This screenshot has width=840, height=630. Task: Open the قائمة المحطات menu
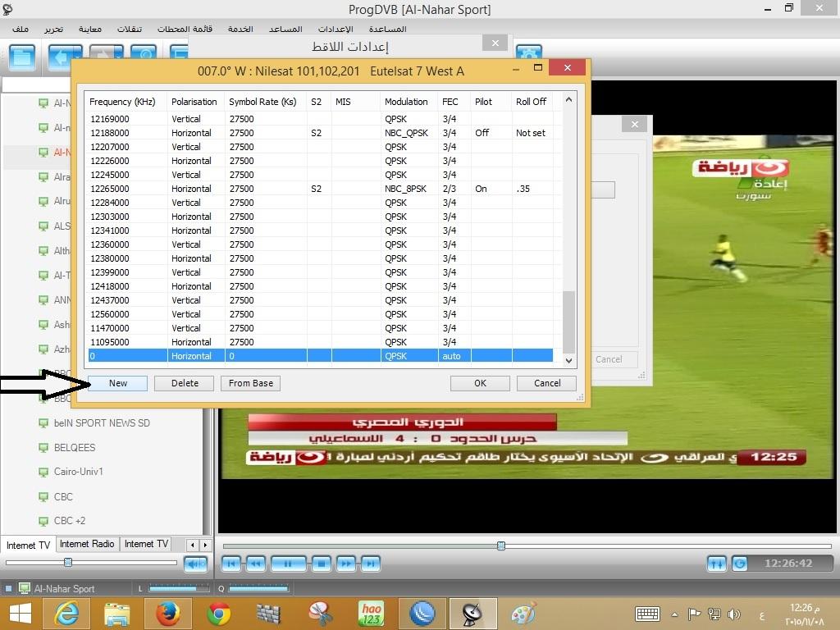185,29
